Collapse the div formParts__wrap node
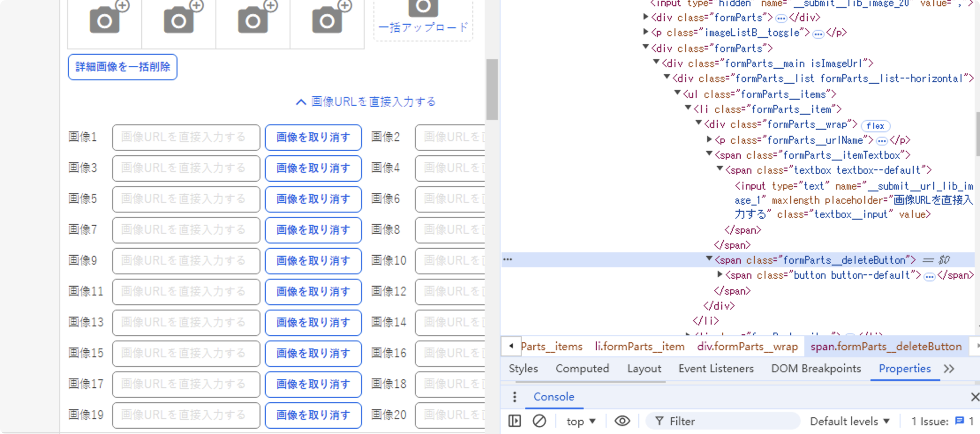 (698, 123)
